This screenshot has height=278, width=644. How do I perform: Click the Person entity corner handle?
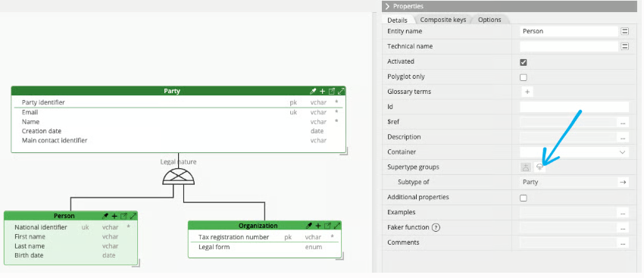[136, 263]
